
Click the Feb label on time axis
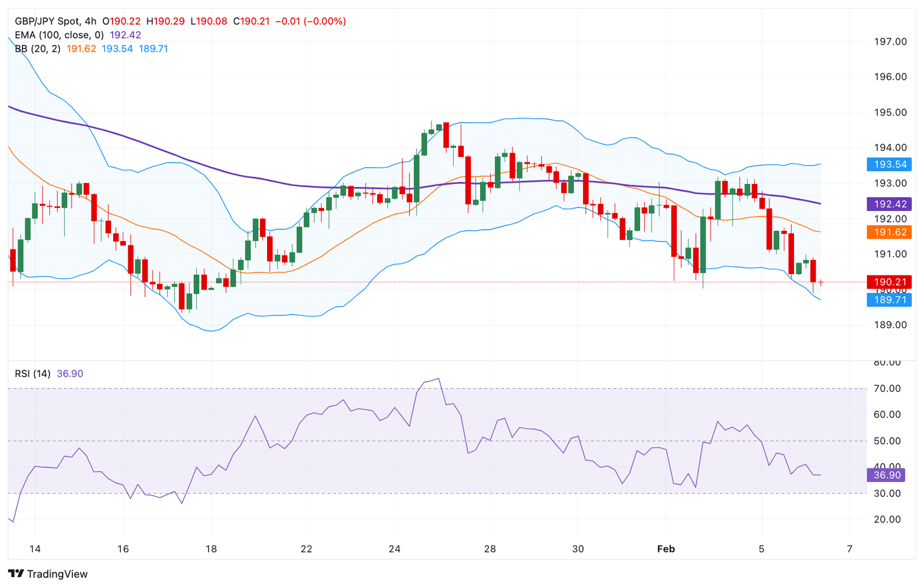pos(666,549)
